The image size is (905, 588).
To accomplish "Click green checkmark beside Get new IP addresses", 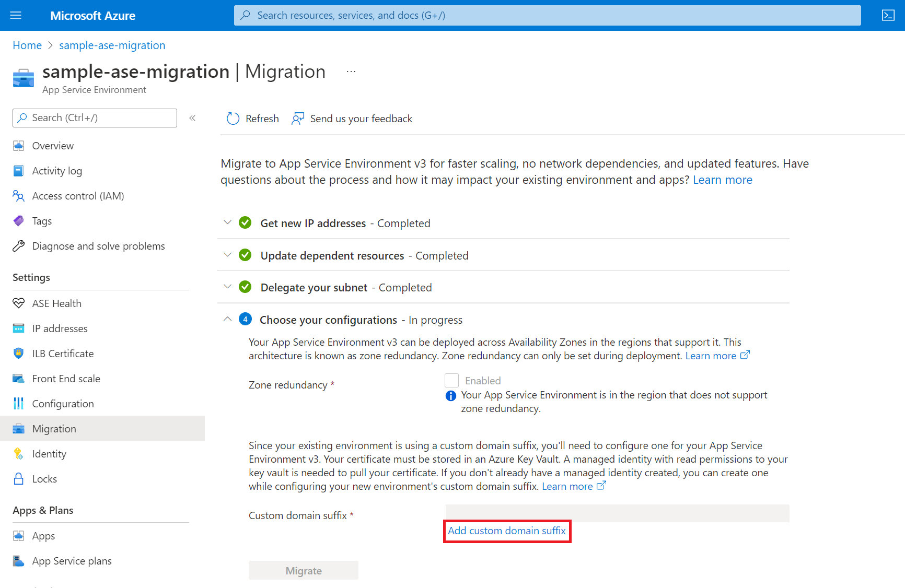I will point(245,223).
